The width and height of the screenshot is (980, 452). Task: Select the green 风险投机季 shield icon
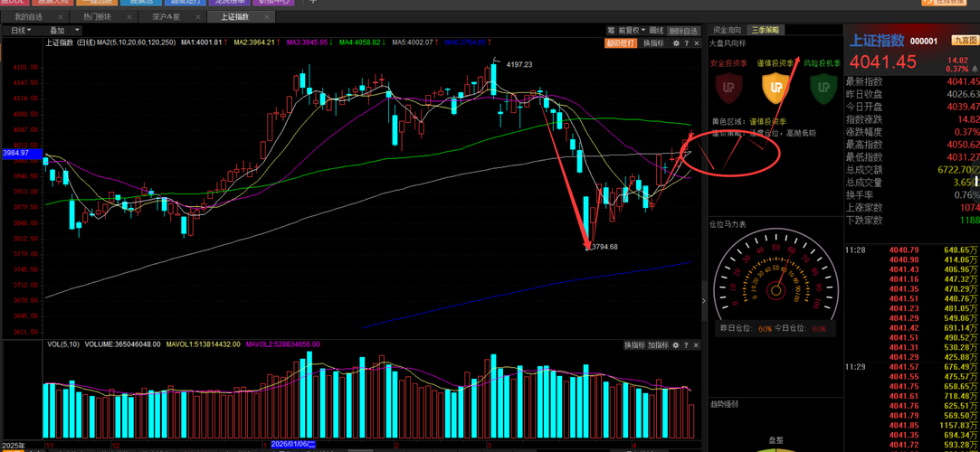click(x=823, y=87)
